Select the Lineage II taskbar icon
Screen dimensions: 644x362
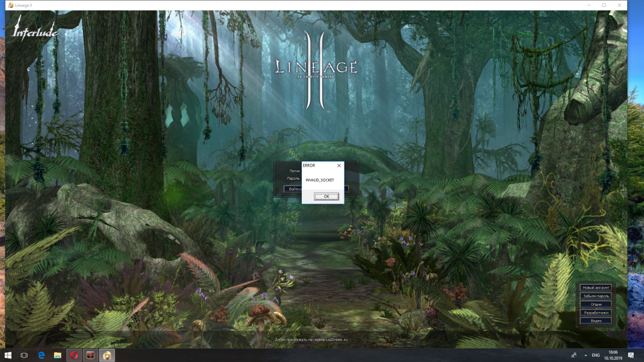coord(107,355)
